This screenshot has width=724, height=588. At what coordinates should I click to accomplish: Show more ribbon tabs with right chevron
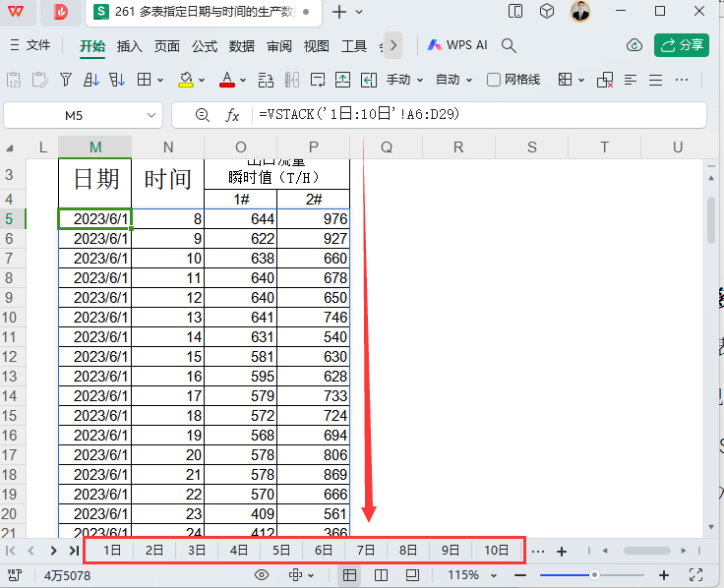(x=392, y=45)
